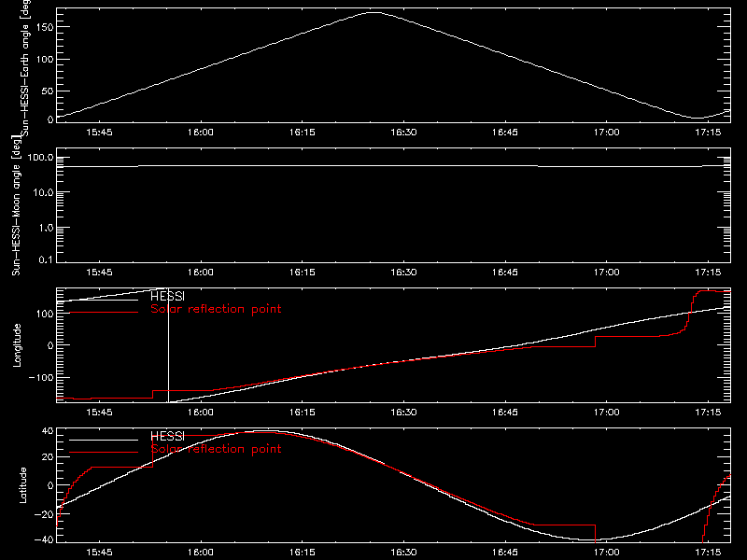747x560 pixels.
Task: Click the Longitude y-axis label
Action: tap(17, 345)
